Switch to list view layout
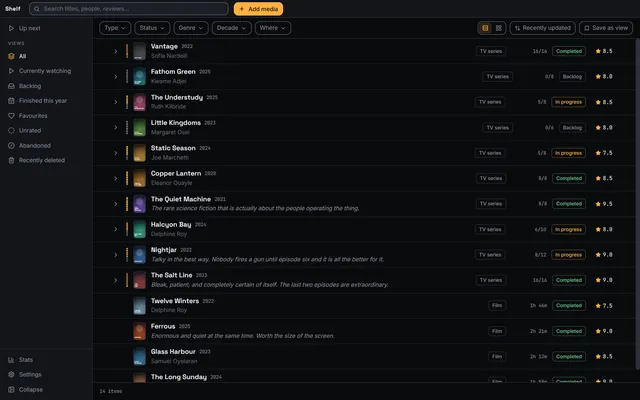The image size is (640, 400). (485, 28)
